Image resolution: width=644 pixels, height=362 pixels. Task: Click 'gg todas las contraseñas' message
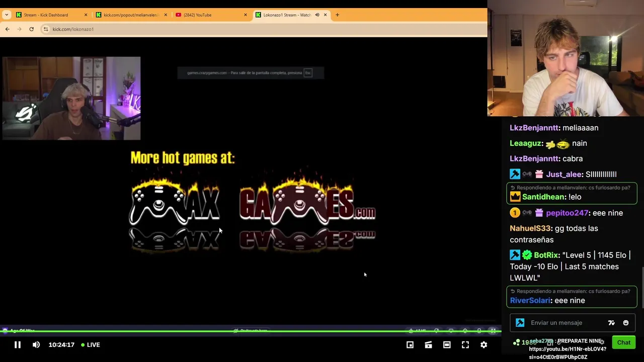coord(554,234)
